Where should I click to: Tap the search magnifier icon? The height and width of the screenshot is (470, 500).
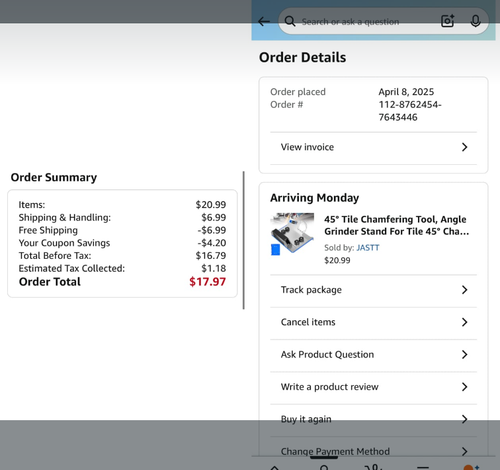tap(290, 22)
